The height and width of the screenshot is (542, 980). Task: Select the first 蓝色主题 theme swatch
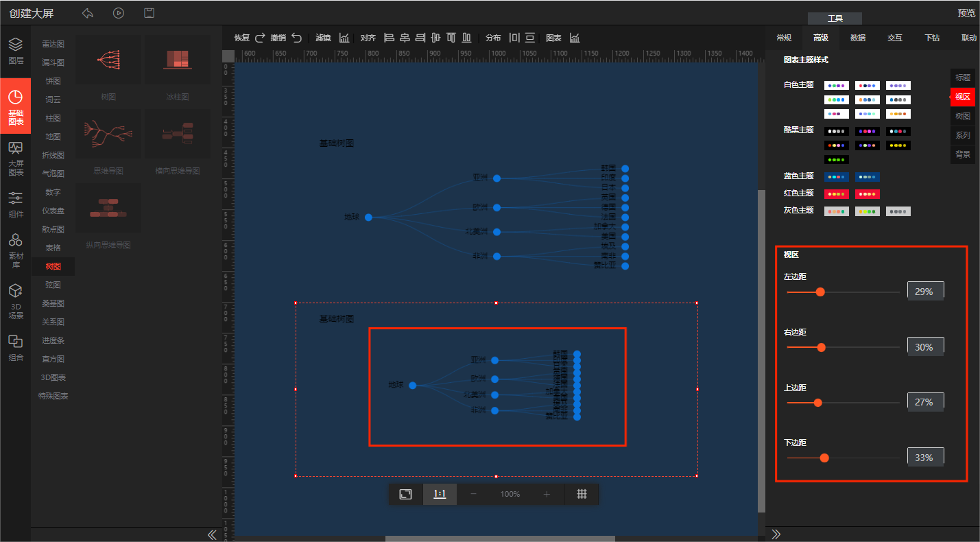click(x=837, y=177)
